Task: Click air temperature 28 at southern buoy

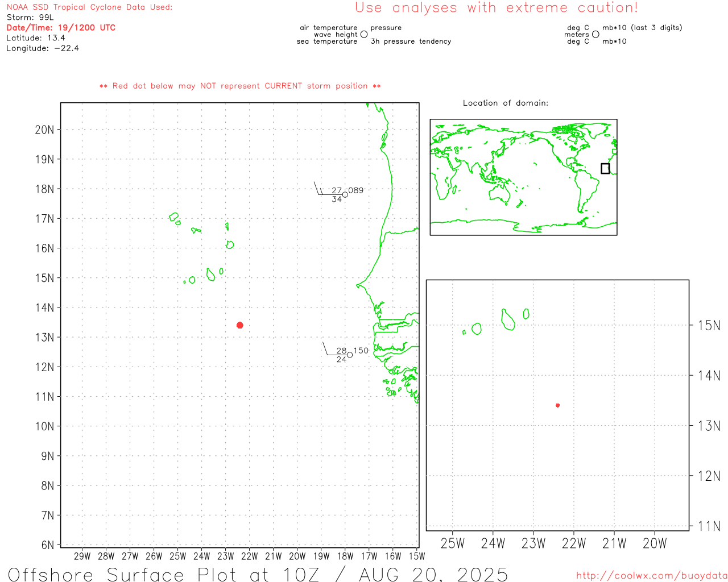Action: click(341, 351)
